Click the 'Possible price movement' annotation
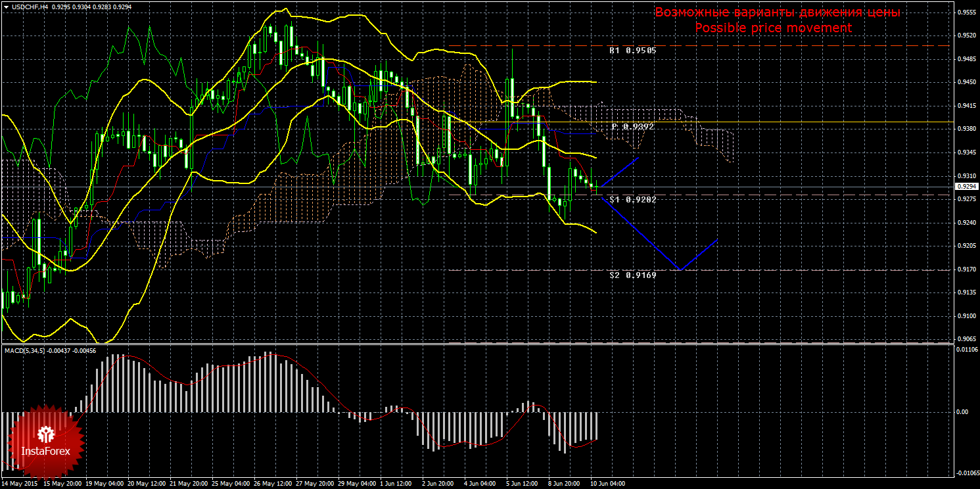 (774, 28)
